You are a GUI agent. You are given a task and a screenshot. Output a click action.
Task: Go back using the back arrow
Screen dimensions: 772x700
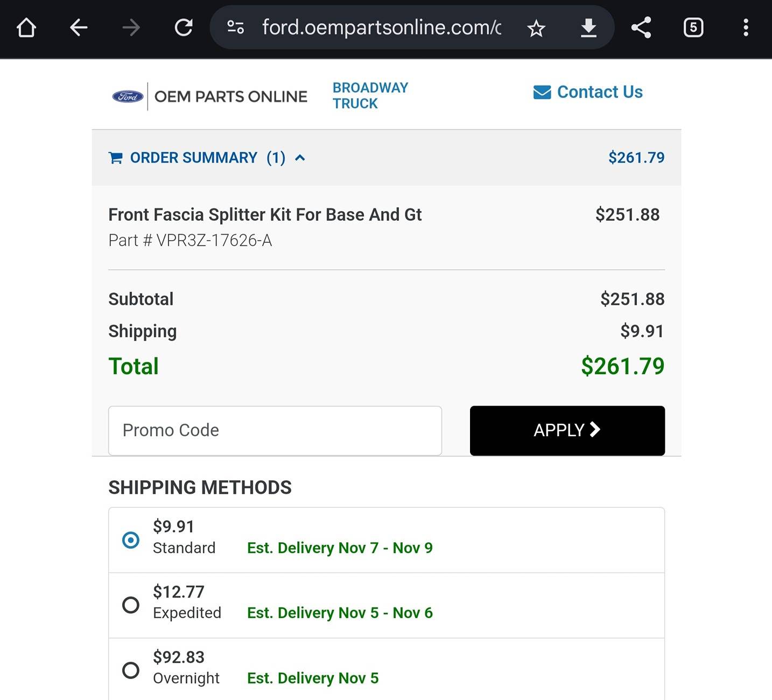tap(79, 27)
